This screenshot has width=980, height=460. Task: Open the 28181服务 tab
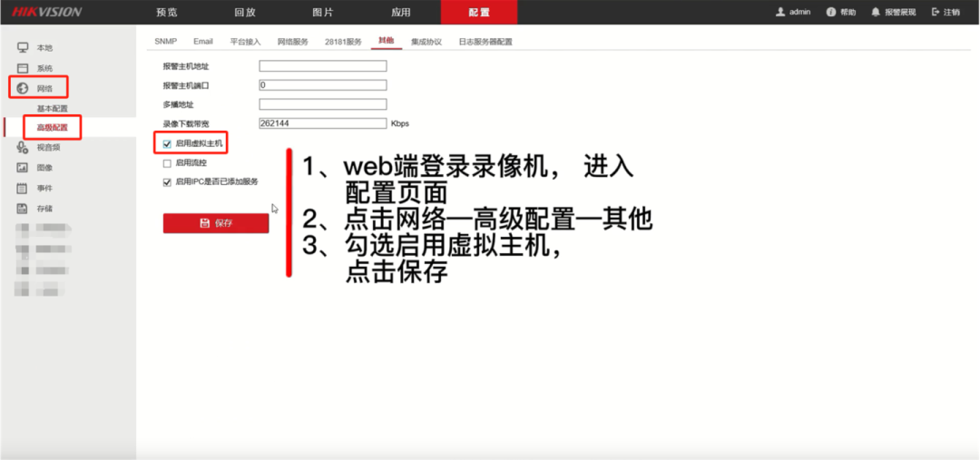point(343,42)
